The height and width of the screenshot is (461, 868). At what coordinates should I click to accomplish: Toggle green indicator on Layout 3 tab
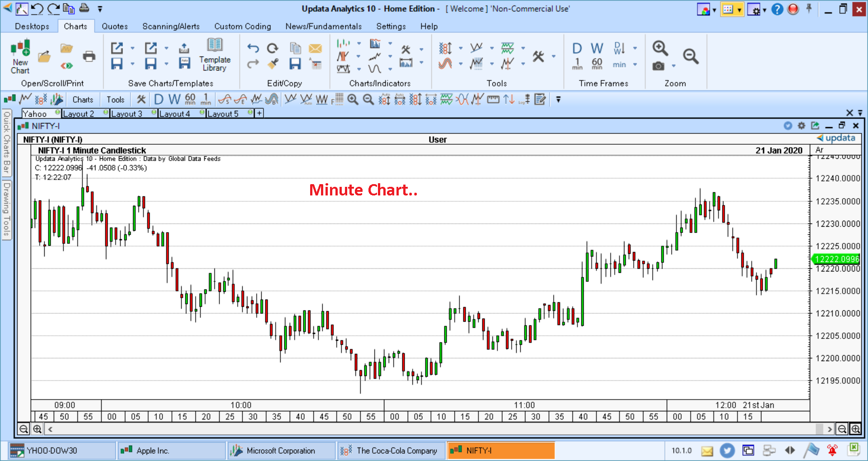coord(154,112)
